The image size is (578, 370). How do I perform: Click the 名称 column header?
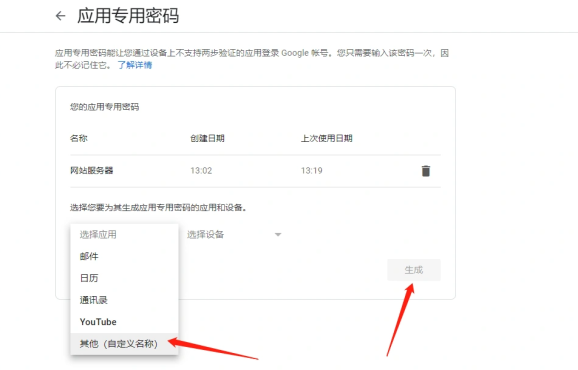(x=79, y=138)
